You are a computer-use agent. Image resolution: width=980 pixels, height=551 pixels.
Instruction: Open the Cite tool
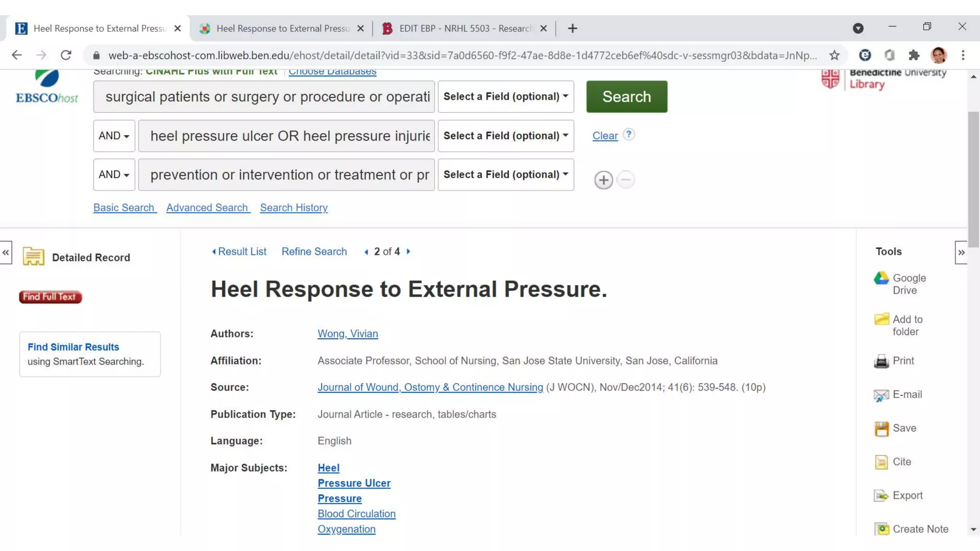(x=881, y=462)
